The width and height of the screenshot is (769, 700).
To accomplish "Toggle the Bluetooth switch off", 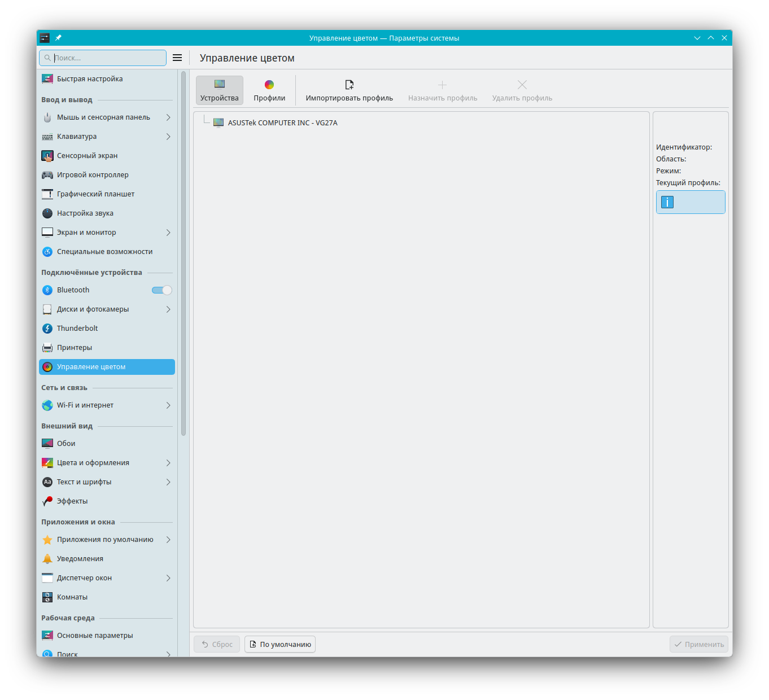I will (x=162, y=290).
